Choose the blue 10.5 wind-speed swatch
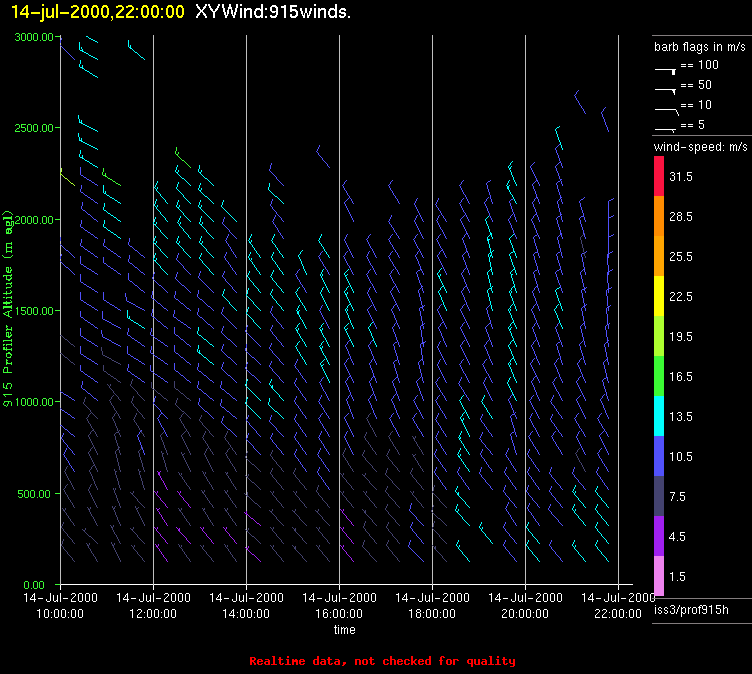752x674 pixels. tap(659, 456)
